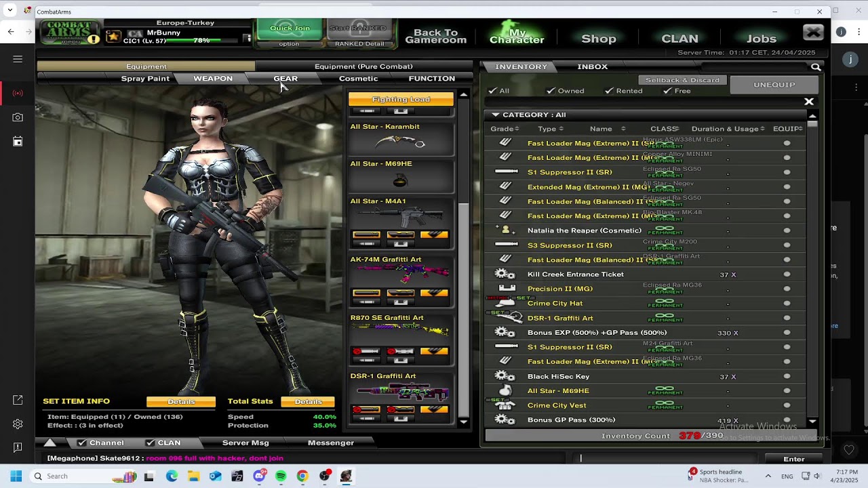Open Discord from the taskbar
The height and width of the screenshot is (488, 868).
[259, 476]
